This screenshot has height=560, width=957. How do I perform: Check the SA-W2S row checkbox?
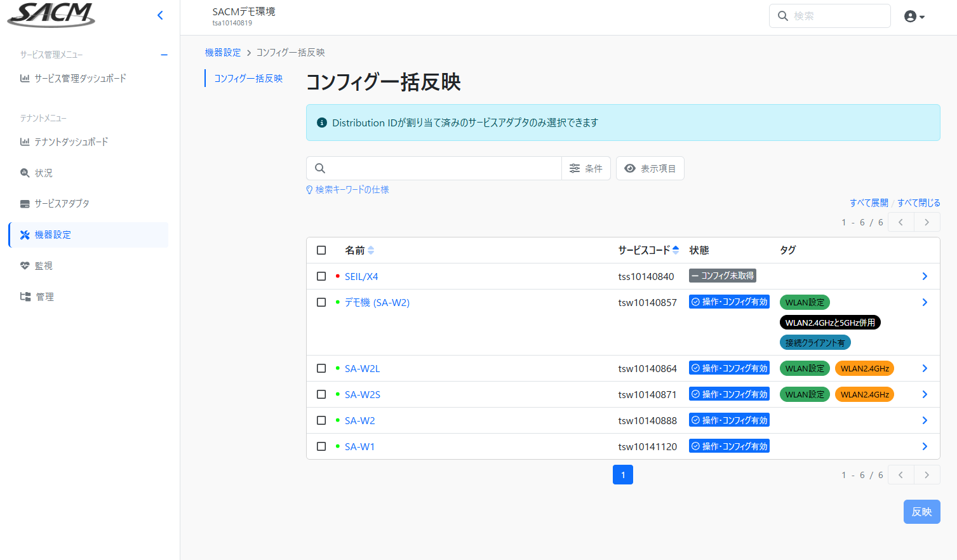coord(321,394)
